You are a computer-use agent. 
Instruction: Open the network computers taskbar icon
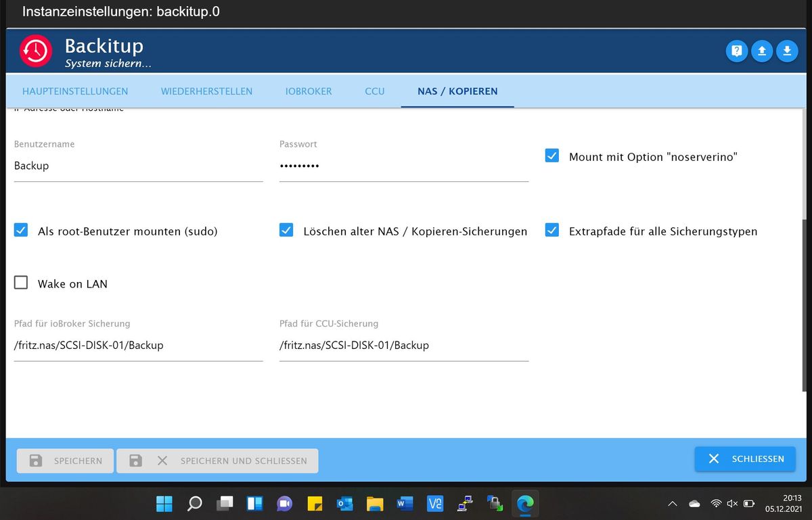[465, 503]
